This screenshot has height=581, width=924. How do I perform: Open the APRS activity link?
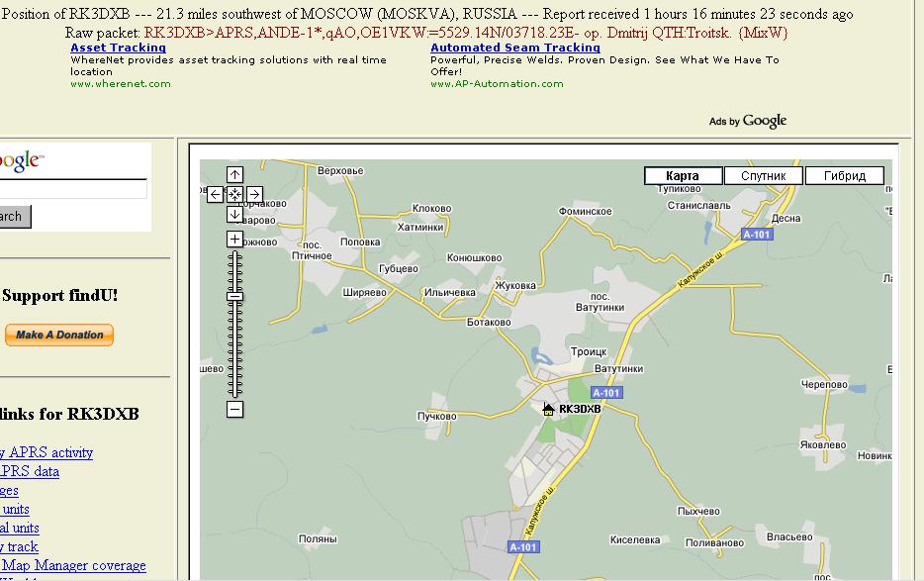pos(46,452)
